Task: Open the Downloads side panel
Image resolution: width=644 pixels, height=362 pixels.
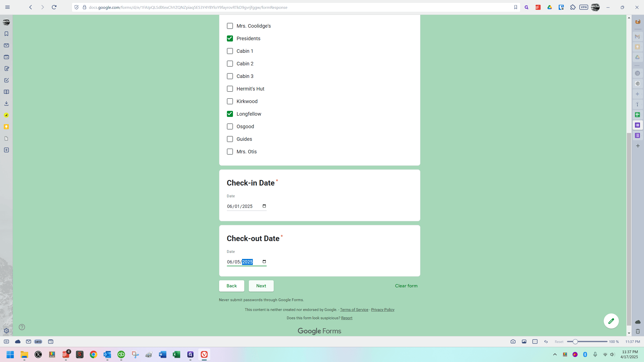Action: 6,103
